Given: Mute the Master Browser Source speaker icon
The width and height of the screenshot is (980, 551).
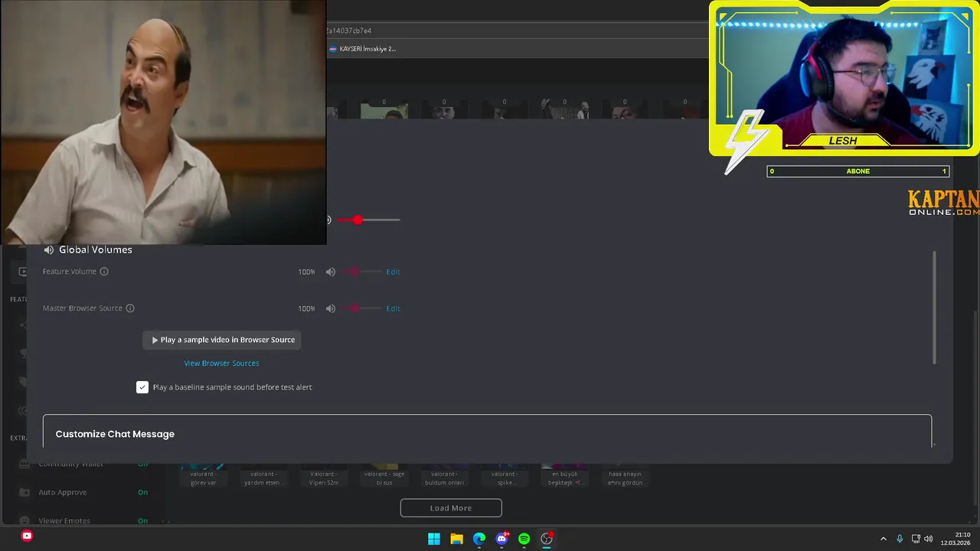Looking at the screenshot, I should coord(331,308).
